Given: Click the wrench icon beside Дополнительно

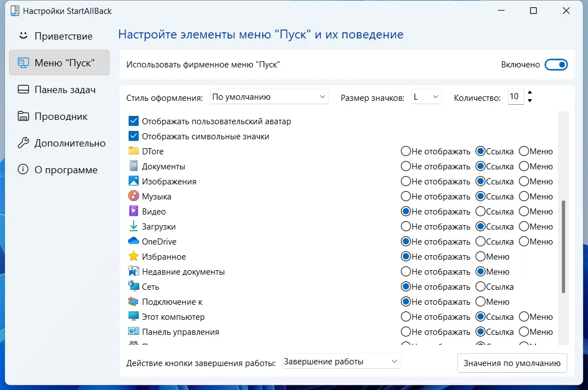Looking at the screenshot, I should 23,143.
